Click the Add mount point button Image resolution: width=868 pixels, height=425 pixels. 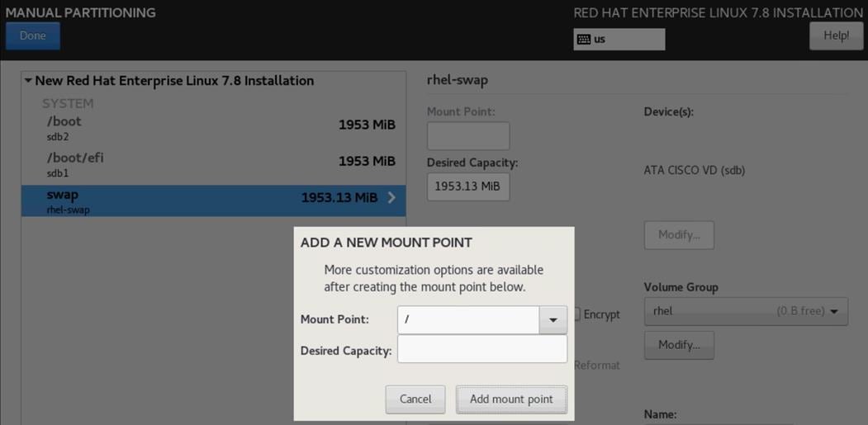click(511, 399)
